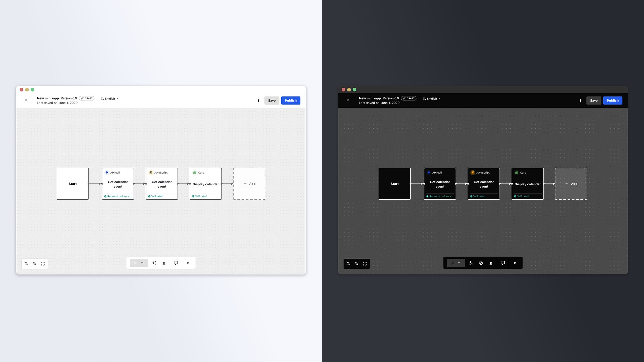Select JavaScript node in the dark canvas
The width and height of the screenshot is (644, 362).
[484, 184]
